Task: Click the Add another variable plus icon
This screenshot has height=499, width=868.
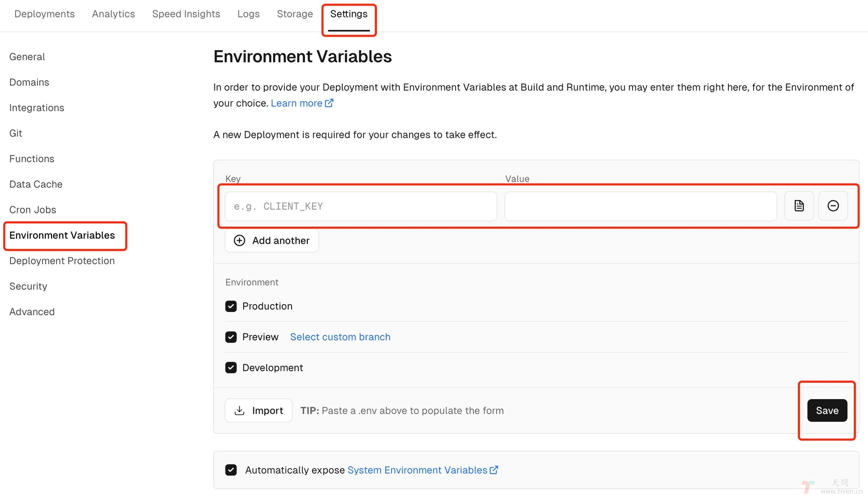Action: (x=238, y=240)
